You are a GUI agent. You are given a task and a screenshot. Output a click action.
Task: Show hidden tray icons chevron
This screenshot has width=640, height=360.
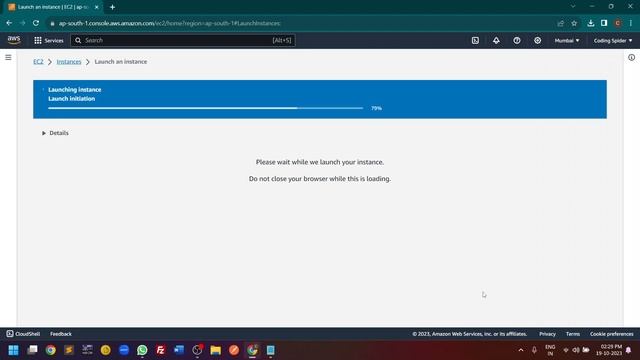click(521, 350)
